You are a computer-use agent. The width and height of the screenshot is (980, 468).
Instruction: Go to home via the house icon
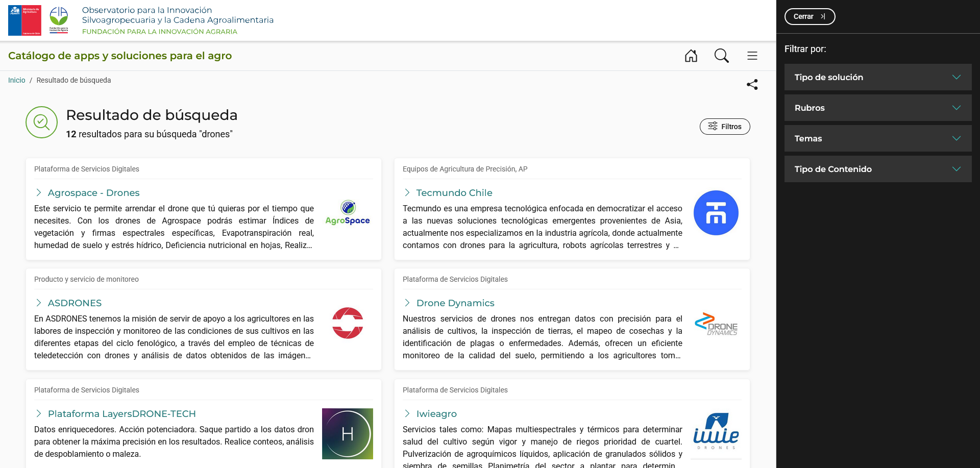(x=691, y=56)
